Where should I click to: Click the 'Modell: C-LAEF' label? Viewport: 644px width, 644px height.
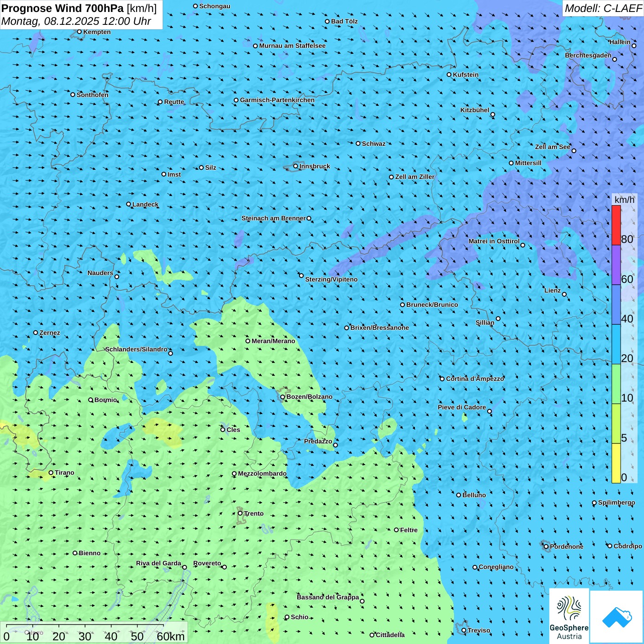click(603, 8)
